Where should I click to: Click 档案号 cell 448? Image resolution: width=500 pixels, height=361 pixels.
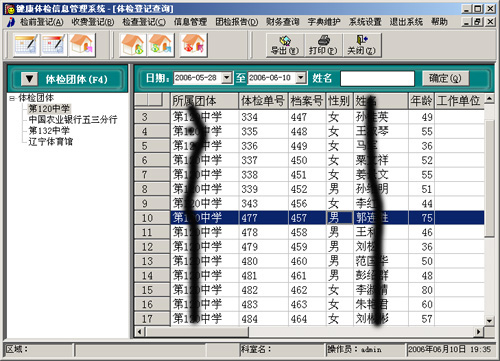pyautogui.click(x=307, y=131)
